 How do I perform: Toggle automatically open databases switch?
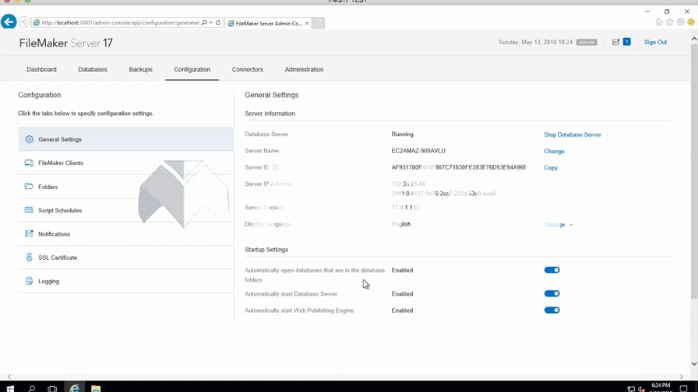point(552,270)
